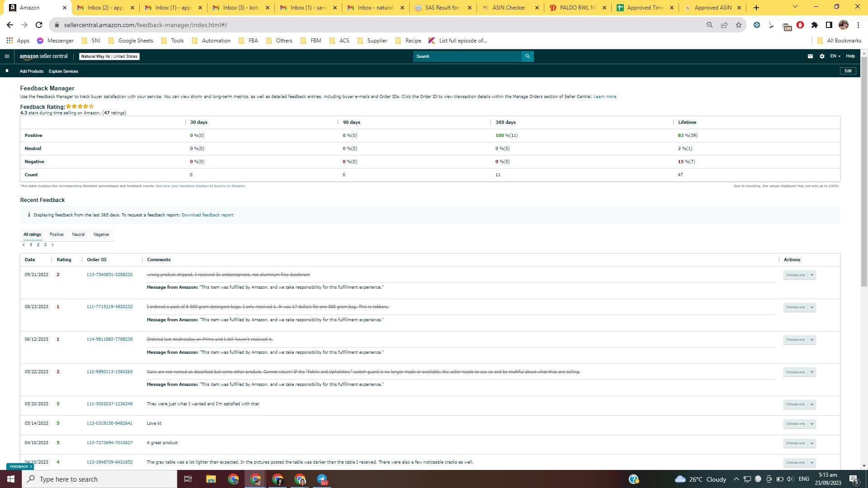868x488 pixels.
Task: Open the Chrome side panel icon
Action: coord(829,25)
